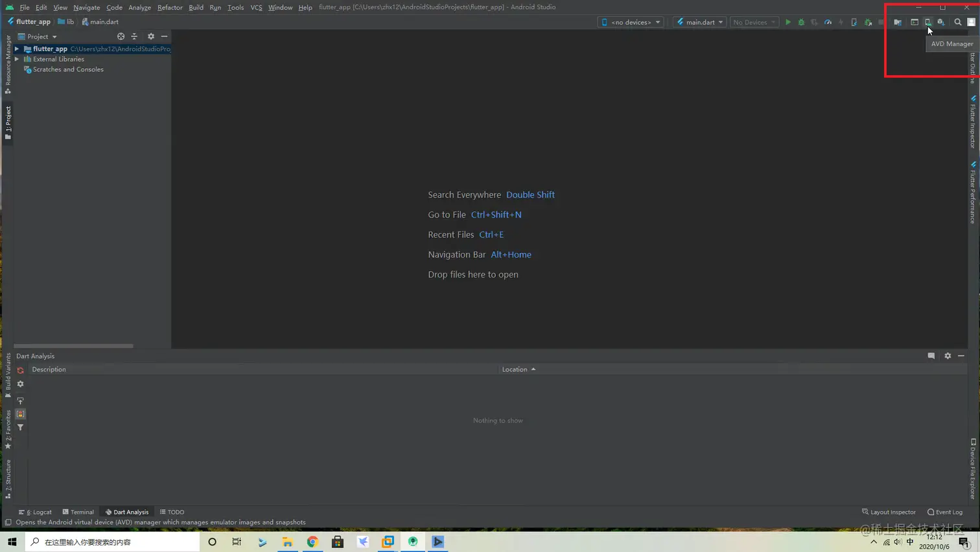Open the AVD Manager
980x552 pixels.
[927, 21]
